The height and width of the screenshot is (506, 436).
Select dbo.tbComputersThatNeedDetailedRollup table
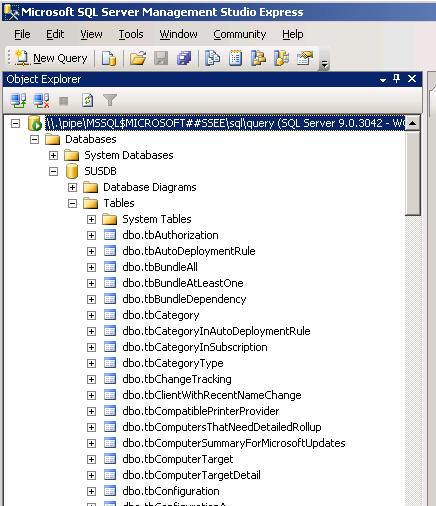coord(222,427)
